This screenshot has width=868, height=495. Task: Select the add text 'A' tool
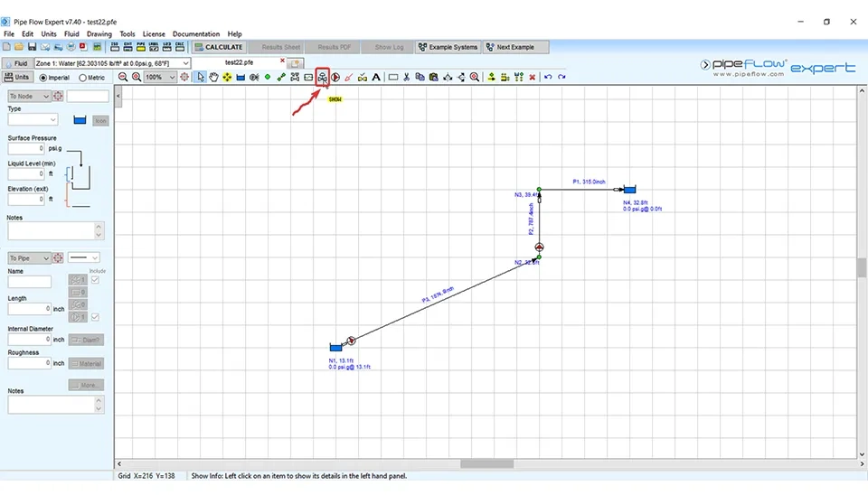pyautogui.click(x=376, y=78)
